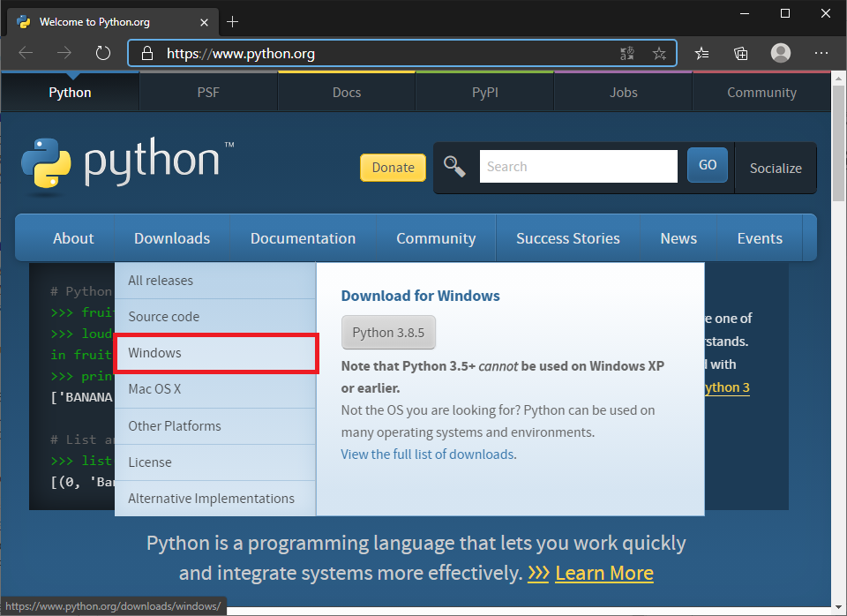Viewport: 847px width, 616px height.
Task: Choose Mac OS X in Downloads menu
Action: [215, 389]
